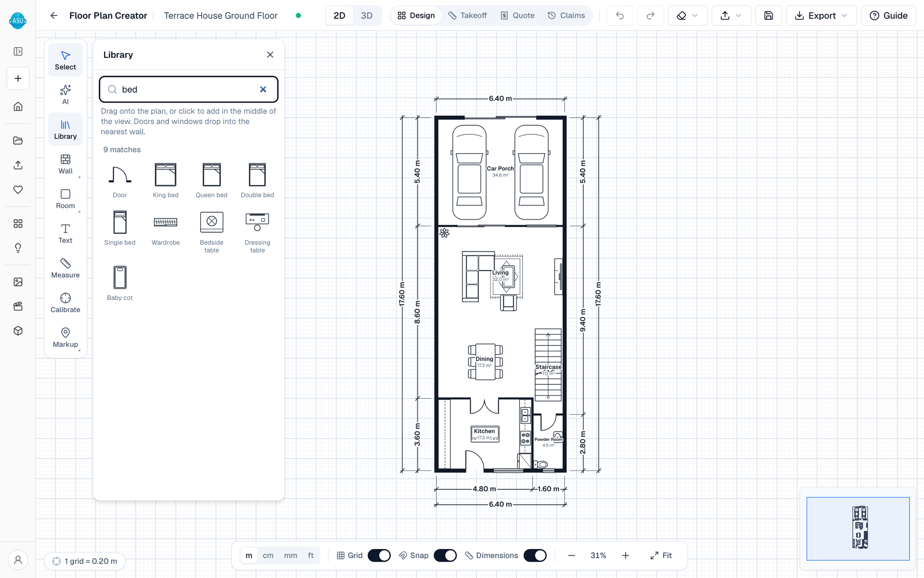Select the Dining room label

[484, 359]
